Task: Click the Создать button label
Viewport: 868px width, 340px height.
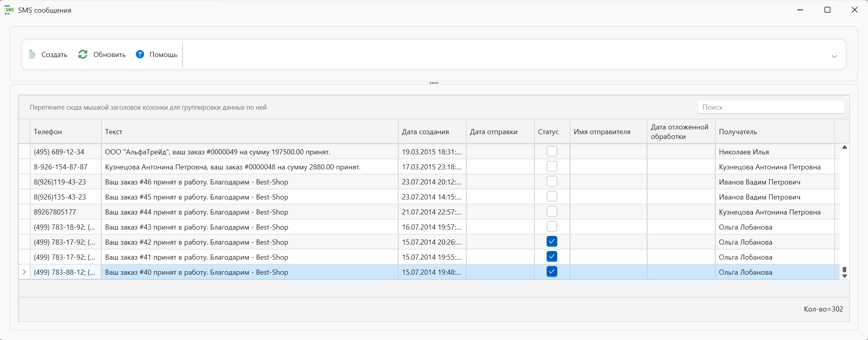Action: (54, 55)
